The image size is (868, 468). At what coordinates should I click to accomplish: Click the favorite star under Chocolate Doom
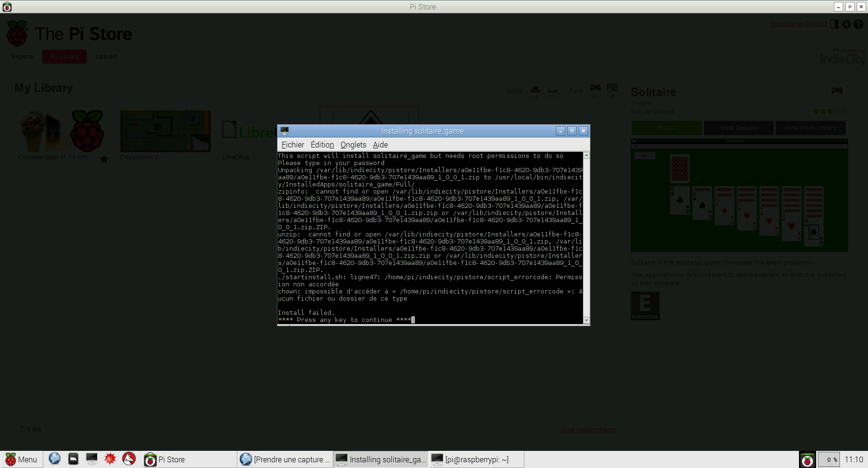pyautogui.click(x=104, y=159)
